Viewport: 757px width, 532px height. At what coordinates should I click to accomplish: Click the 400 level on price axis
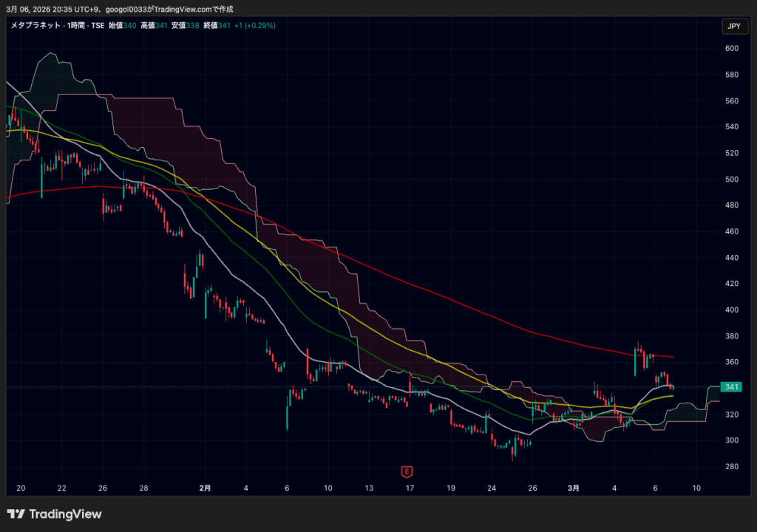click(x=732, y=310)
